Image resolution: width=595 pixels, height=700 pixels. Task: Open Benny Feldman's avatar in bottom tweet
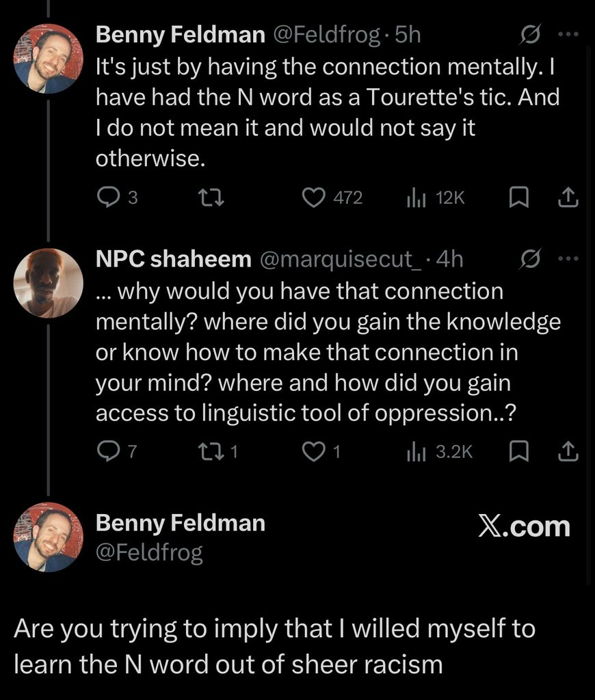pos(48,537)
